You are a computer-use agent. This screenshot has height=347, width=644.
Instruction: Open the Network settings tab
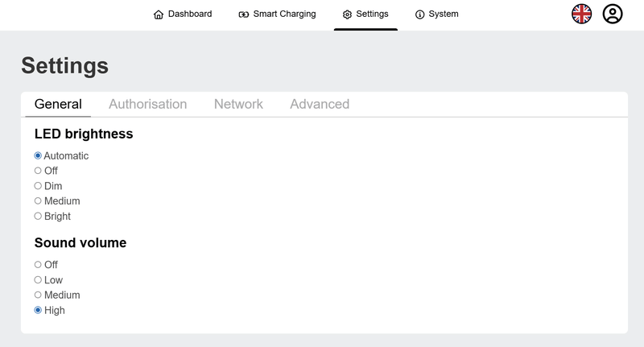click(x=238, y=104)
